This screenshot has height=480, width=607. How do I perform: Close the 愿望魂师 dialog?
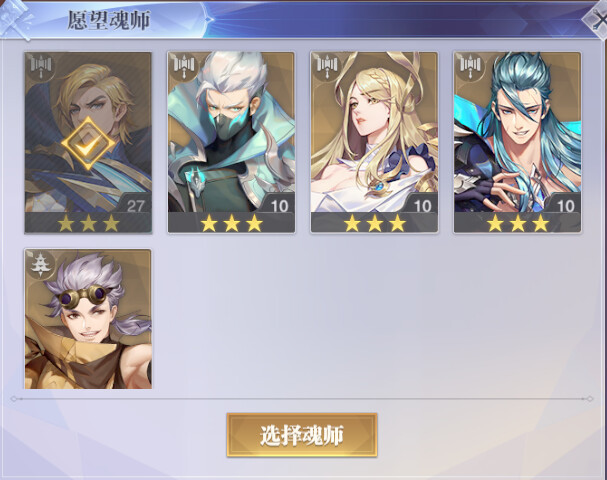coord(597,19)
